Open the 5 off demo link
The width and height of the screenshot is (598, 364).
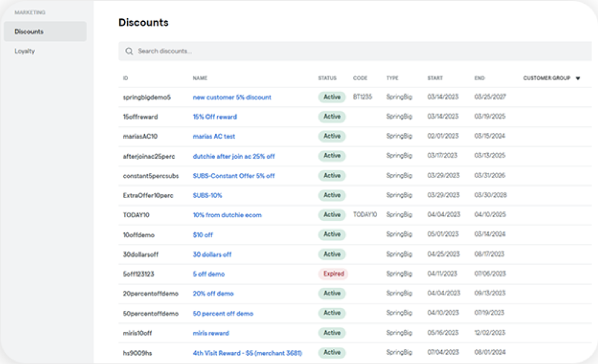coord(208,274)
